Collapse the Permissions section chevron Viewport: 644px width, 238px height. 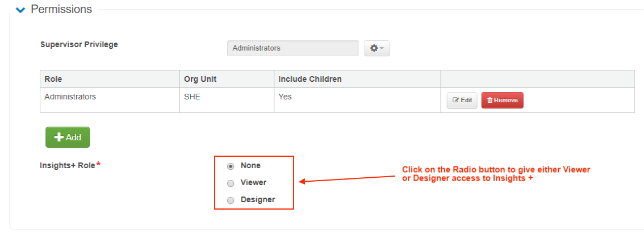(20, 10)
